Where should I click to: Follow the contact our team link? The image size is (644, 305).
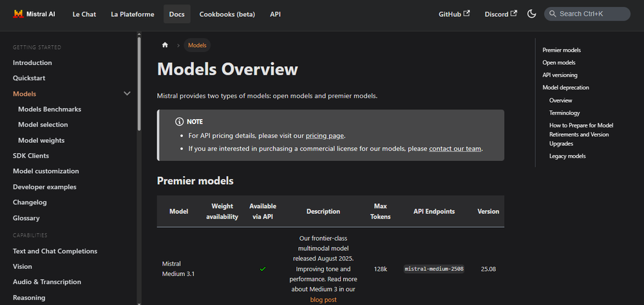[455, 149]
